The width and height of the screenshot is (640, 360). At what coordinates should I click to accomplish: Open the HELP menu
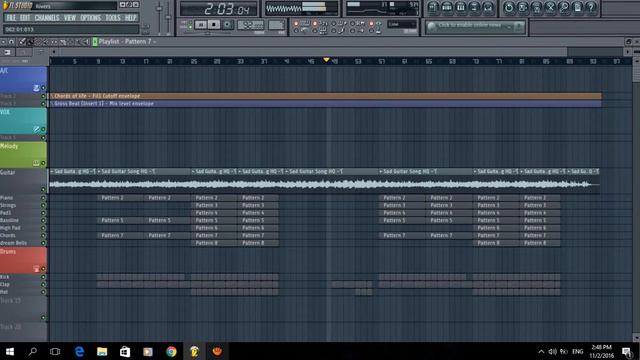click(131, 18)
